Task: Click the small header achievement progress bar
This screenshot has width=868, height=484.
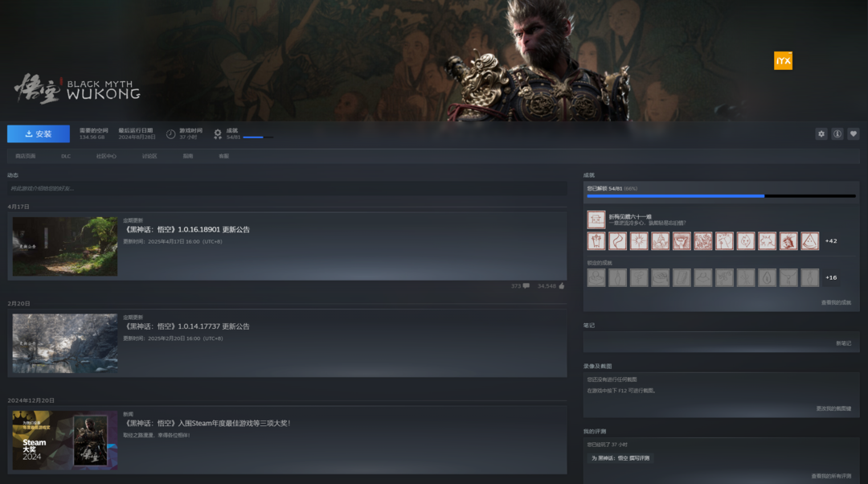Action: point(258,137)
